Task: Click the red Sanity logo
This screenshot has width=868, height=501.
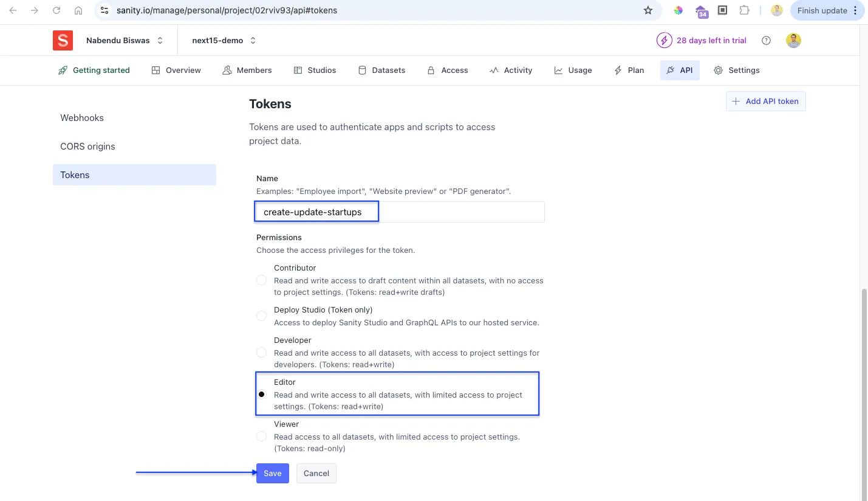Action: tap(63, 40)
